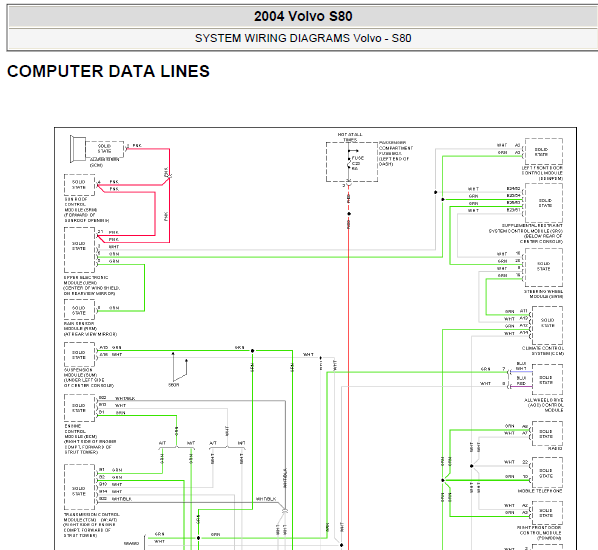
Task: Click the Rain Sensor Module label
Action: (90, 329)
